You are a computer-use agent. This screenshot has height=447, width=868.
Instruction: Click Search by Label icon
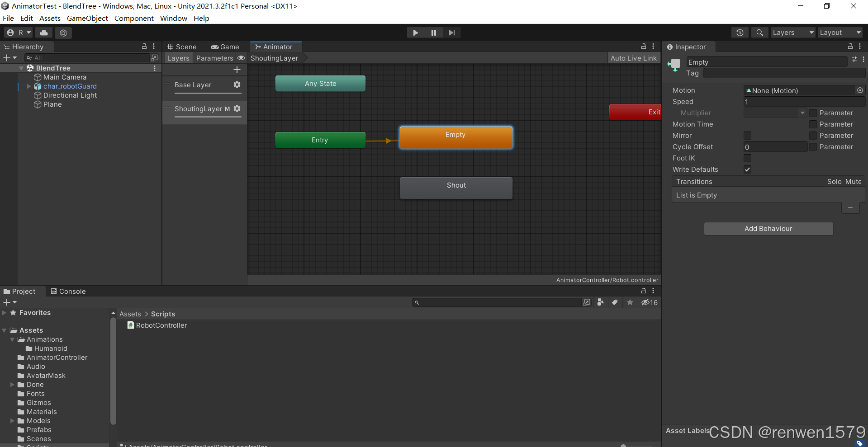pos(615,302)
